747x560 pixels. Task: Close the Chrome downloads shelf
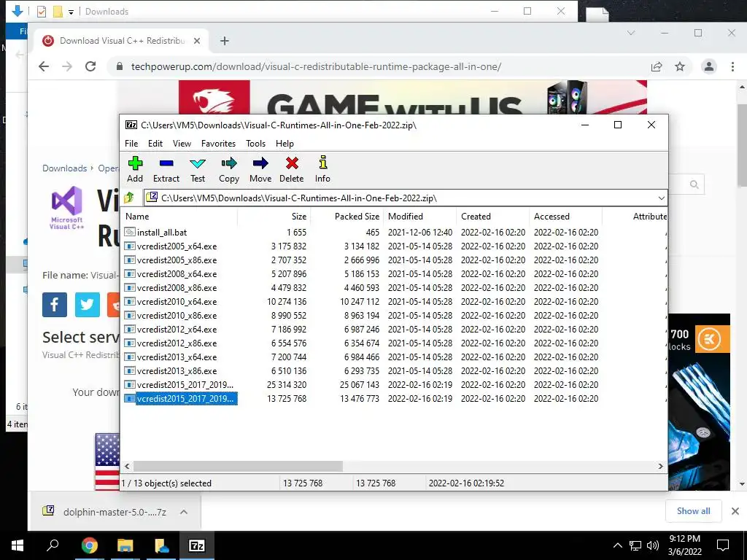(x=735, y=511)
